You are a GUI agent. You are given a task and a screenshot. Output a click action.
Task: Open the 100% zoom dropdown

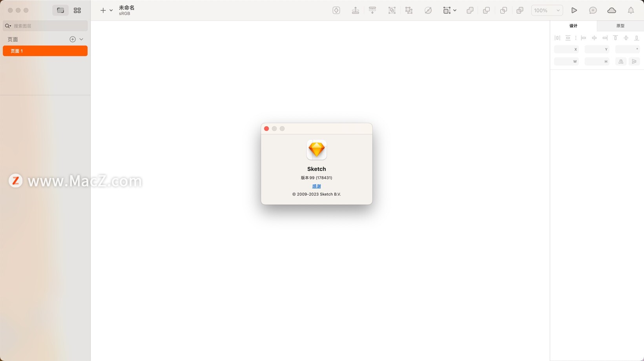click(x=547, y=11)
